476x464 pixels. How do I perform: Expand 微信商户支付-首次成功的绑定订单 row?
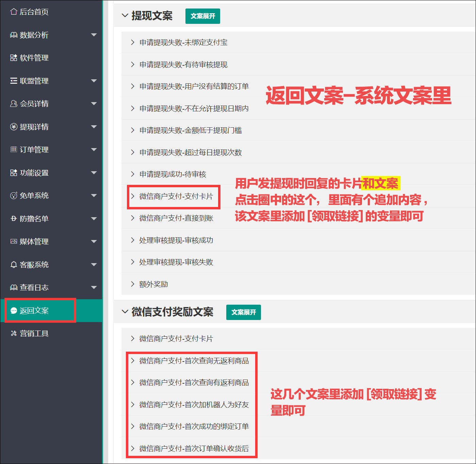298,427
